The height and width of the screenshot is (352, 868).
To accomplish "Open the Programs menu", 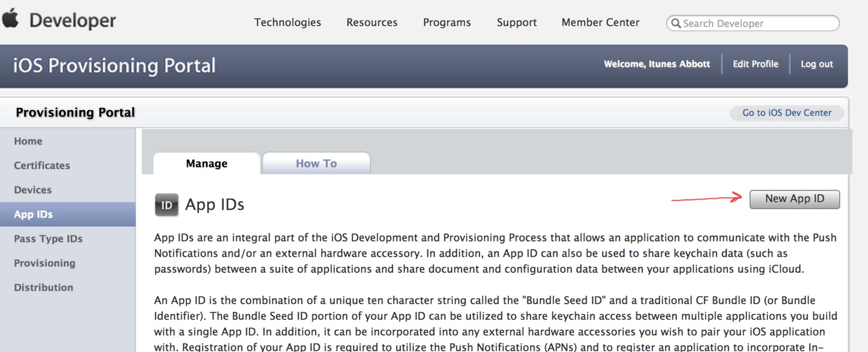I will tap(447, 22).
